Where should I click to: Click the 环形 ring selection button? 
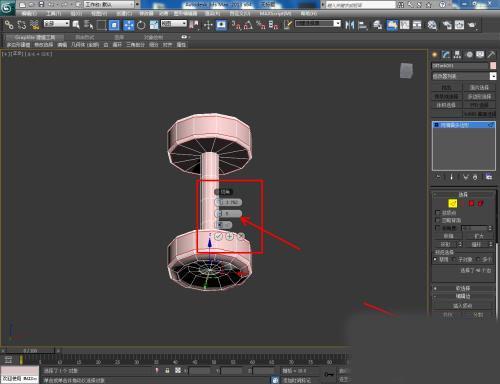(445, 244)
